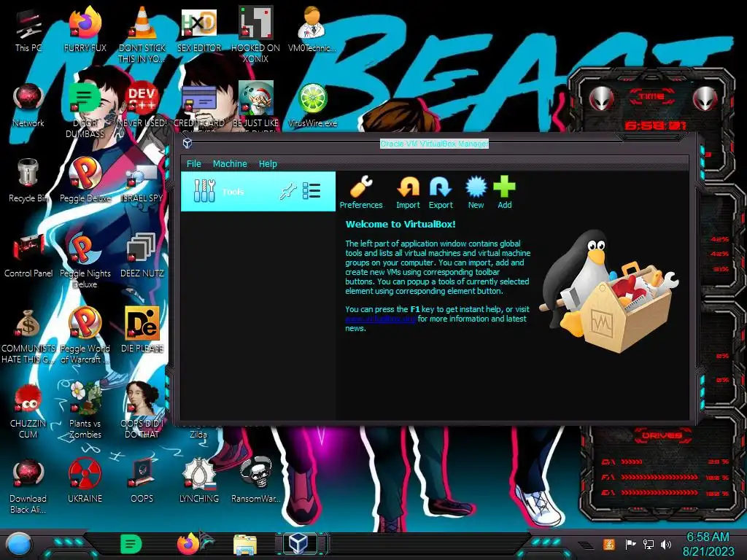Open File Explorer from the taskbar

pyautogui.click(x=245, y=545)
